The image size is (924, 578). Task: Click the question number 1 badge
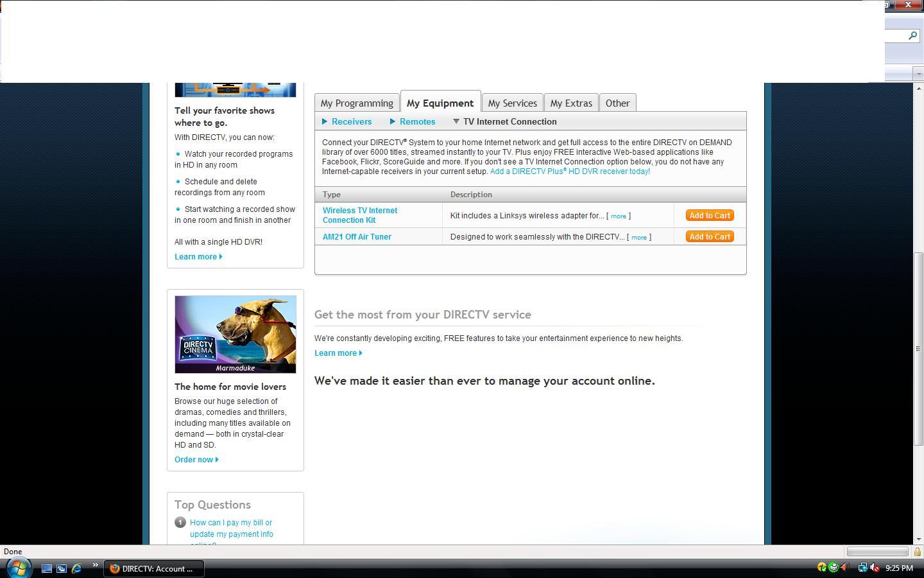[180, 522]
